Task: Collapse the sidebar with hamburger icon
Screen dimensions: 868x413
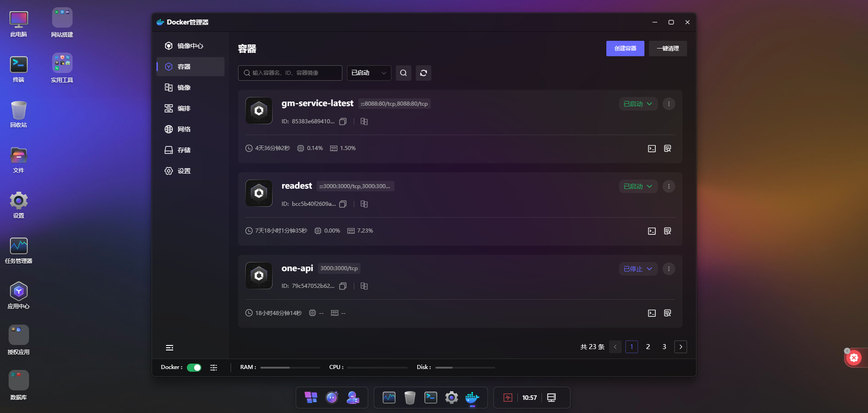Action: 170,348
